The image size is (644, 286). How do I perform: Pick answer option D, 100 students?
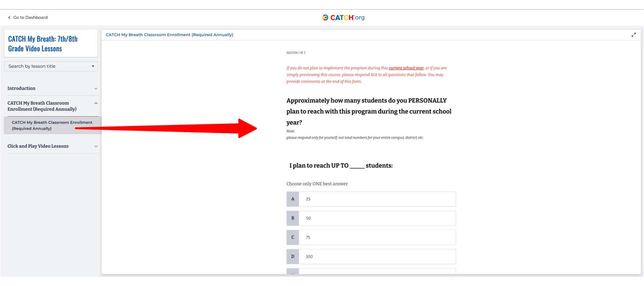377,256
